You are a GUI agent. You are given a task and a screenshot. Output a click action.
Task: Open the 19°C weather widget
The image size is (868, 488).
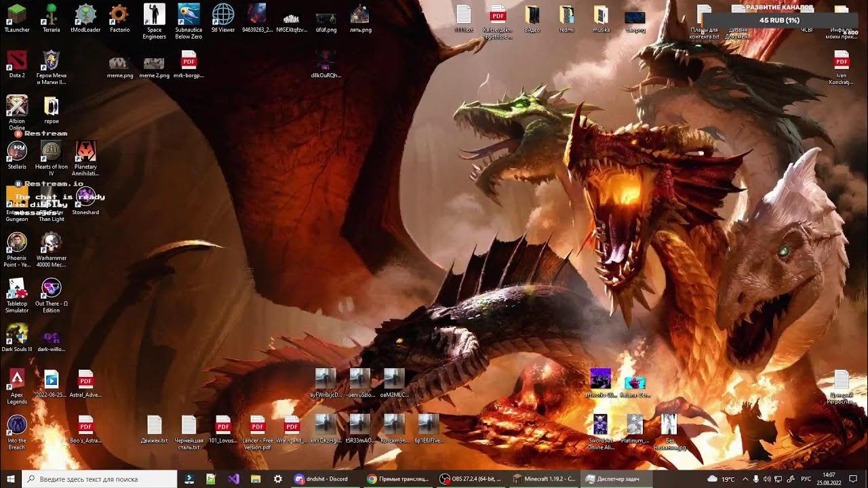722,479
